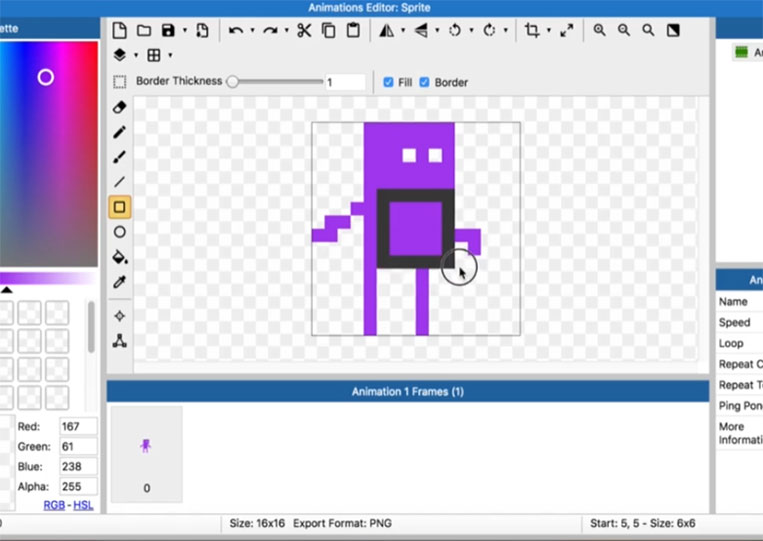Click the export file icon
The image size is (763, 541).
coord(202,30)
